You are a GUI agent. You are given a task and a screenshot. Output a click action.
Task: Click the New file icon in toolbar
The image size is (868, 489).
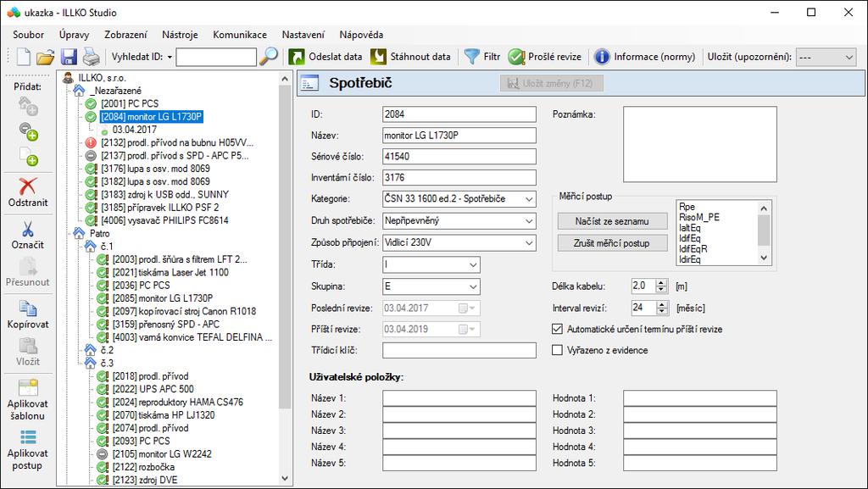(x=23, y=57)
